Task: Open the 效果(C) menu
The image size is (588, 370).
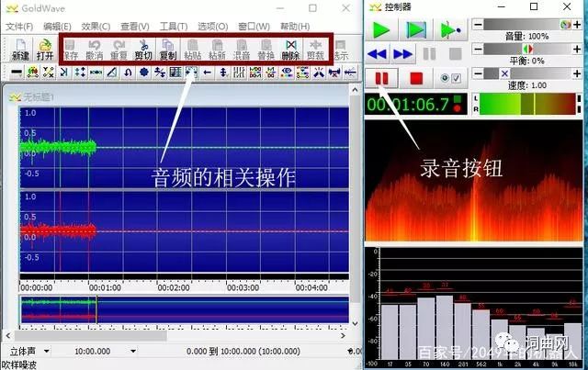Action: (96, 27)
